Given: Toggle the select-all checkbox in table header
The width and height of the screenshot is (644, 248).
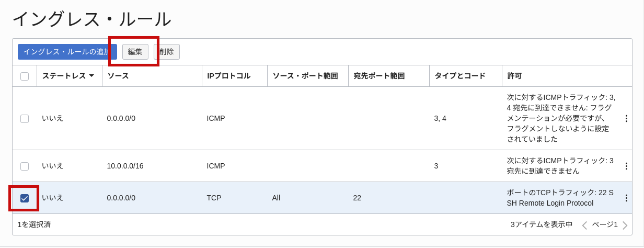Looking at the screenshot, I should coord(25,76).
